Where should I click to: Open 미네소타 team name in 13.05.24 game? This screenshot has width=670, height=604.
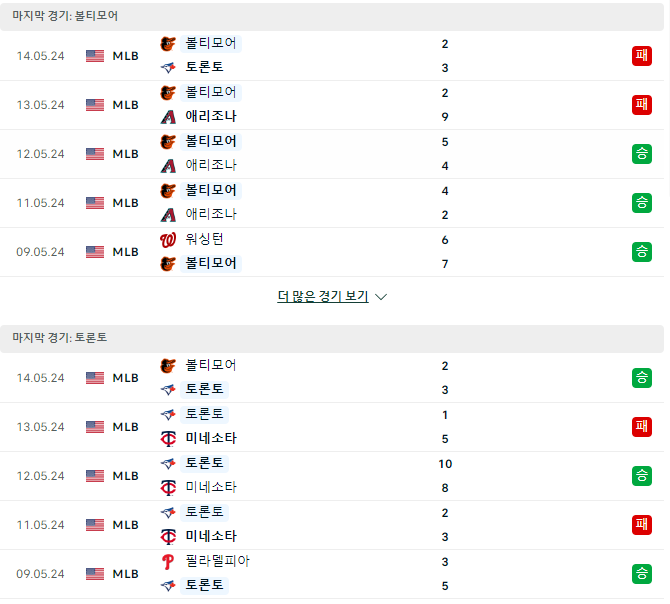coord(211,438)
